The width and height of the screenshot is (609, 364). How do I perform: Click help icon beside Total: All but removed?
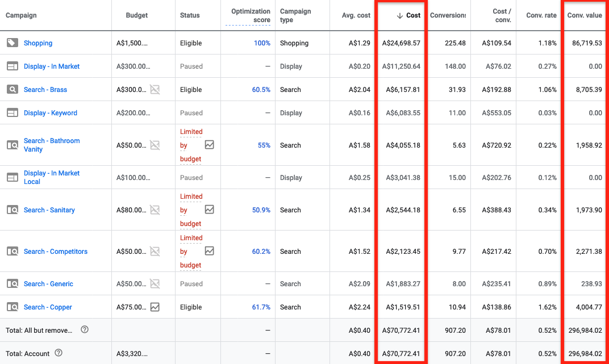click(x=85, y=330)
